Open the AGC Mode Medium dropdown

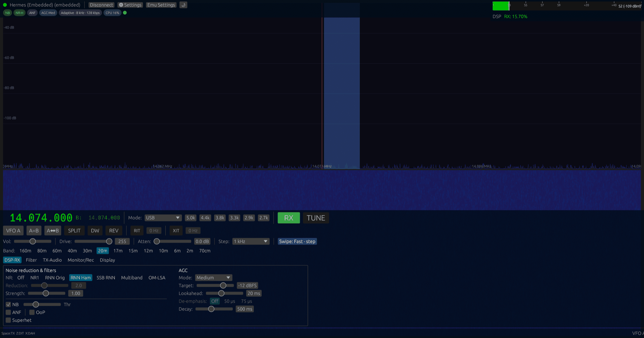[213, 278]
